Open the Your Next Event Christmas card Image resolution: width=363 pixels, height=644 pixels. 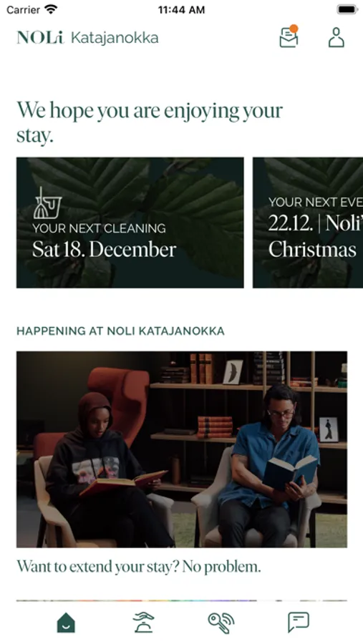pos(308,223)
